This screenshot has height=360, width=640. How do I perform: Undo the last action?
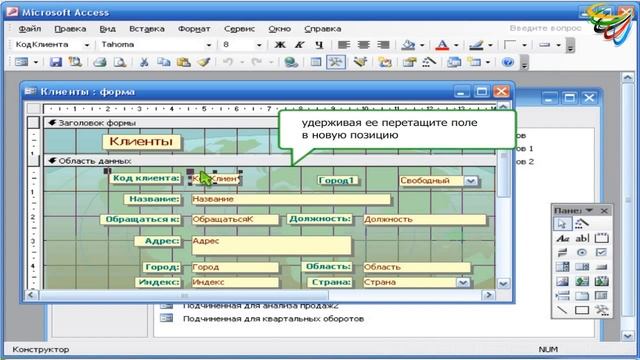(228, 62)
